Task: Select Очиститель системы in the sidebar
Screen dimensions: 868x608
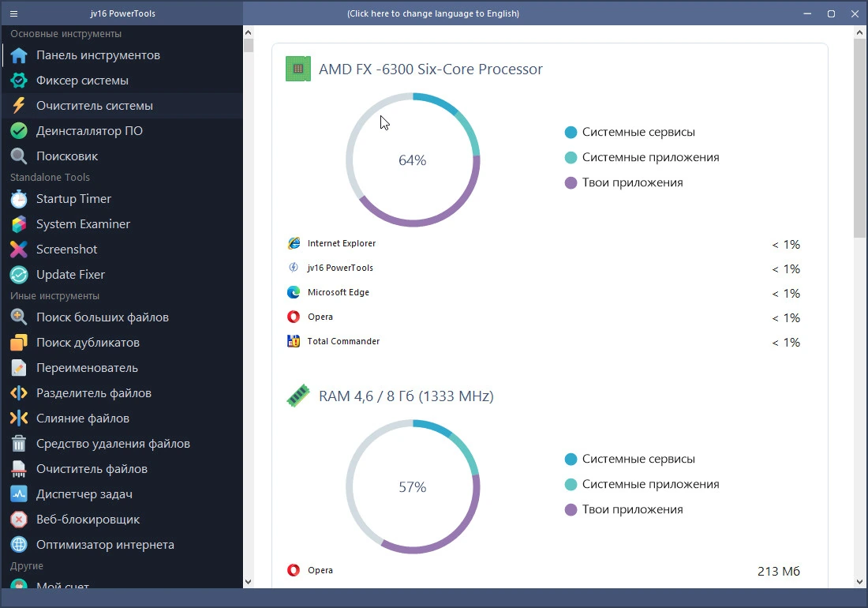Action: [x=122, y=106]
